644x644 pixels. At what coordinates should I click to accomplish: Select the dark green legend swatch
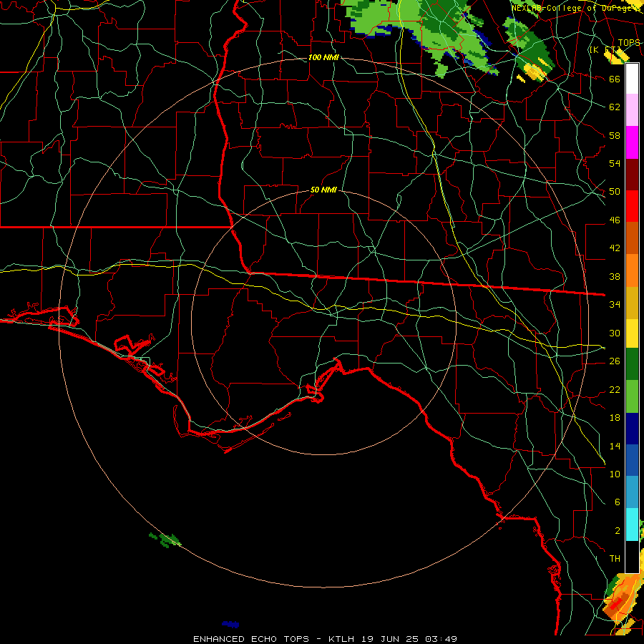(632, 364)
